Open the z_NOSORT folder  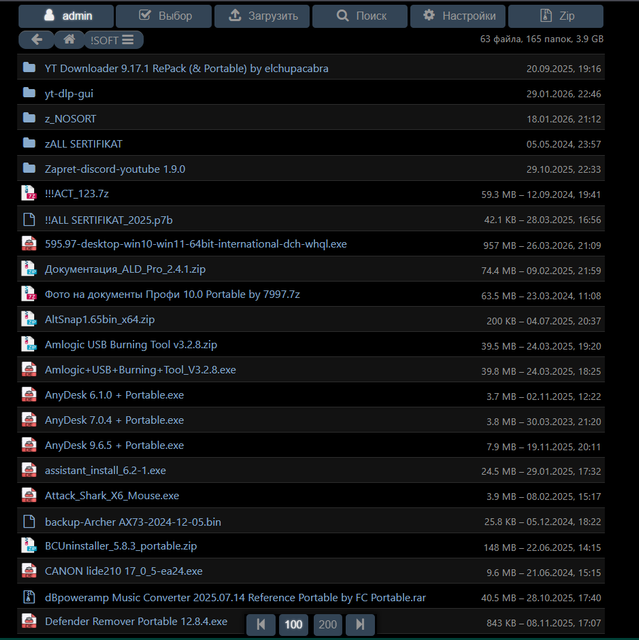pyautogui.click(x=70, y=119)
